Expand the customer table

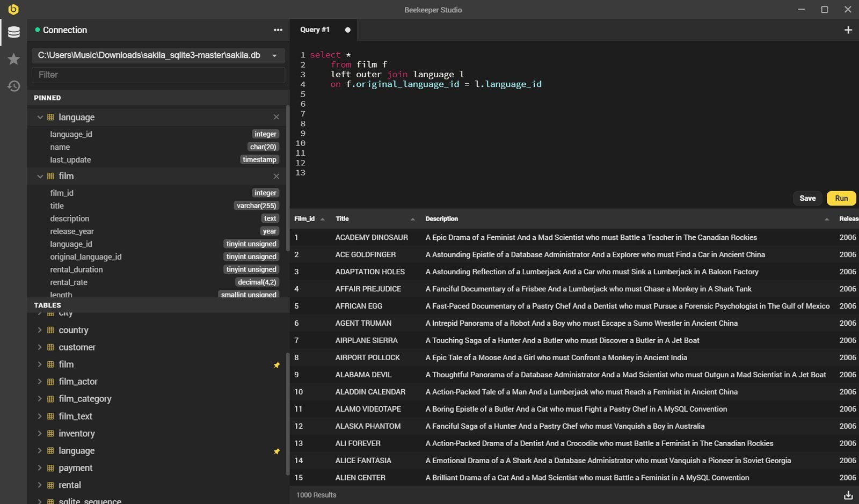click(x=40, y=347)
